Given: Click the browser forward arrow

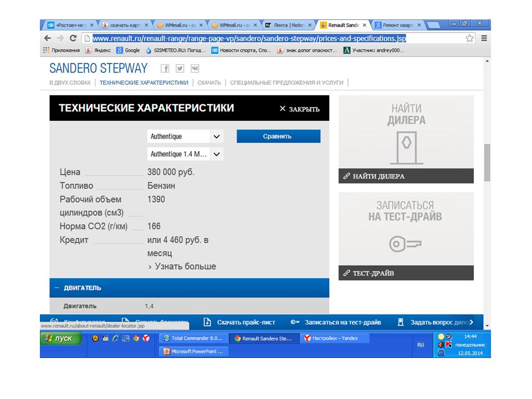Looking at the screenshot, I should 60,38.
